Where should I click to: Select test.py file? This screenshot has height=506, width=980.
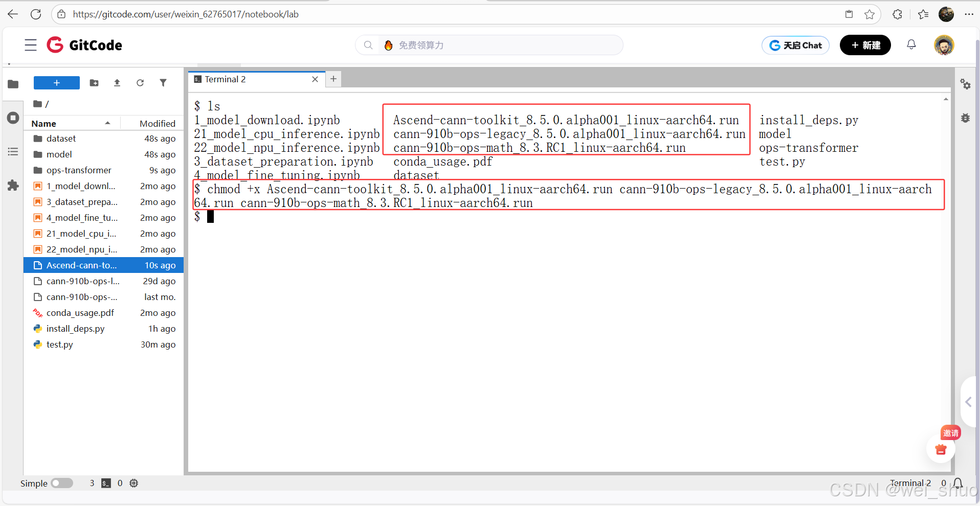tap(104, 344)
